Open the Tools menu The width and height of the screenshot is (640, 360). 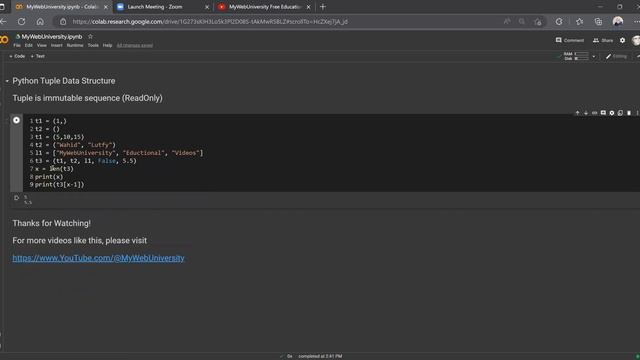(93, 45)
